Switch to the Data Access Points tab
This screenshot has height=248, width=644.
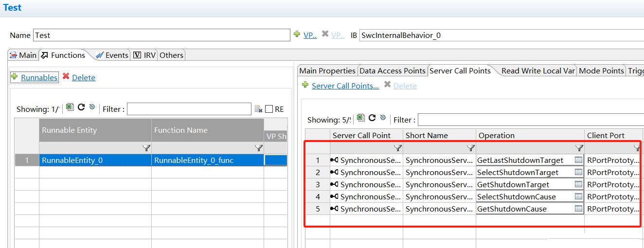[x=392, y=71]
